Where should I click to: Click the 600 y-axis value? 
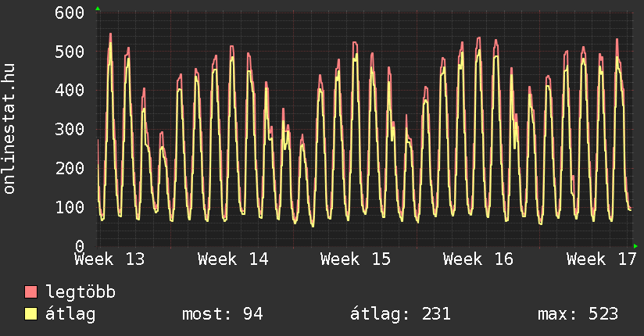70,13
